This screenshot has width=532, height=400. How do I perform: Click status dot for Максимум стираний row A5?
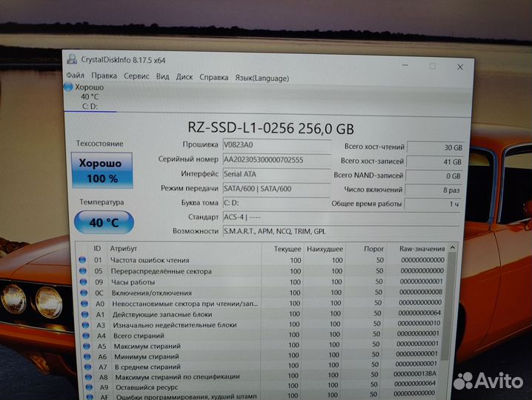click(x=87, y=346)
